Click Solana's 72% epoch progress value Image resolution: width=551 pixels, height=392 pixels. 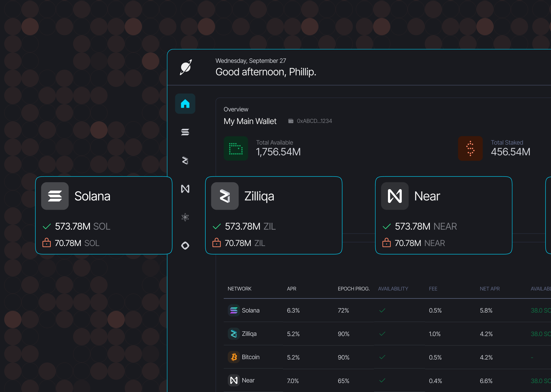pos(343,311)
